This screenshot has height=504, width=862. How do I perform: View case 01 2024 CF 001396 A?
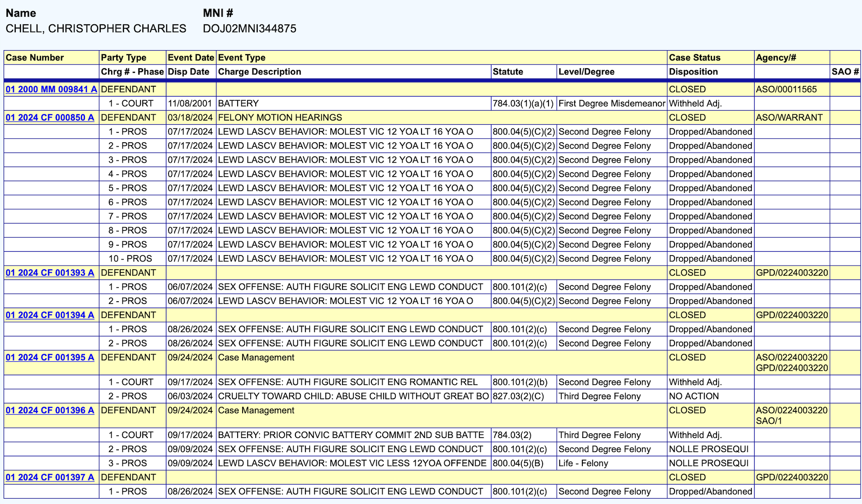tap(50, 410)
